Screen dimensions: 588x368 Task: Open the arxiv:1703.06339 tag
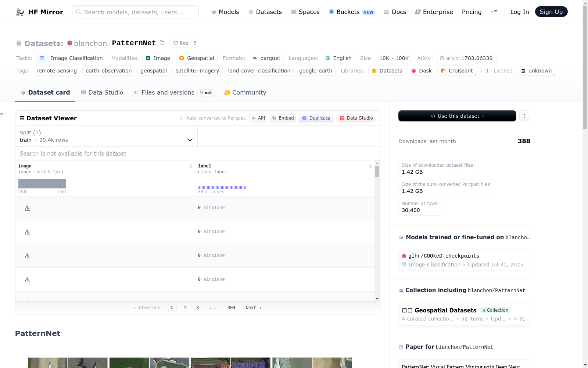pyautogui.click(x=466, y=58)
